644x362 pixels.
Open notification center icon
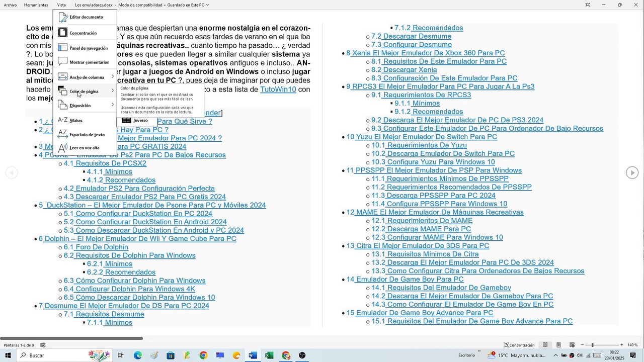pos(633,355)
